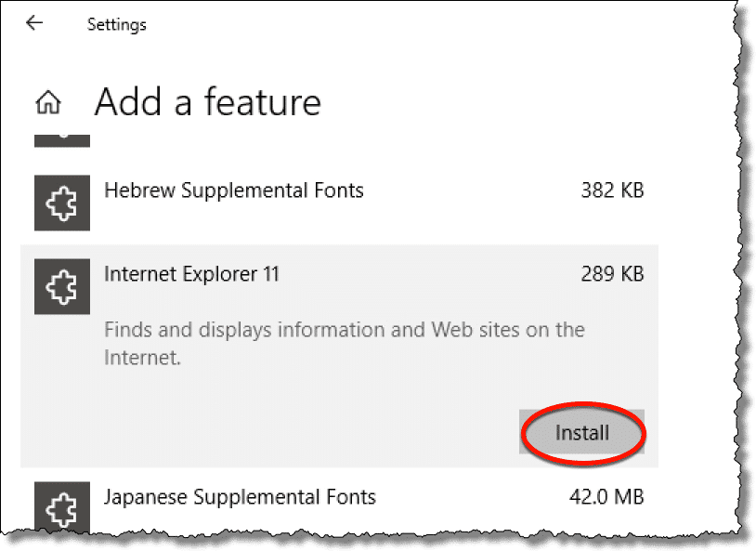This screenshot has width=756, height=551.
Task: Click the Internet Explorer 11 puzzle badge again
Action: pyautogui.click(x=61, y=285)
